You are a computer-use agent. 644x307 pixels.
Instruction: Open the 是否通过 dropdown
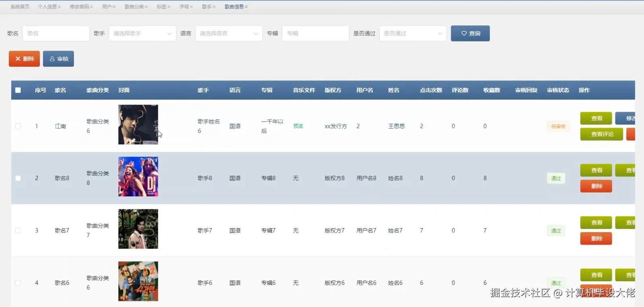413,33
